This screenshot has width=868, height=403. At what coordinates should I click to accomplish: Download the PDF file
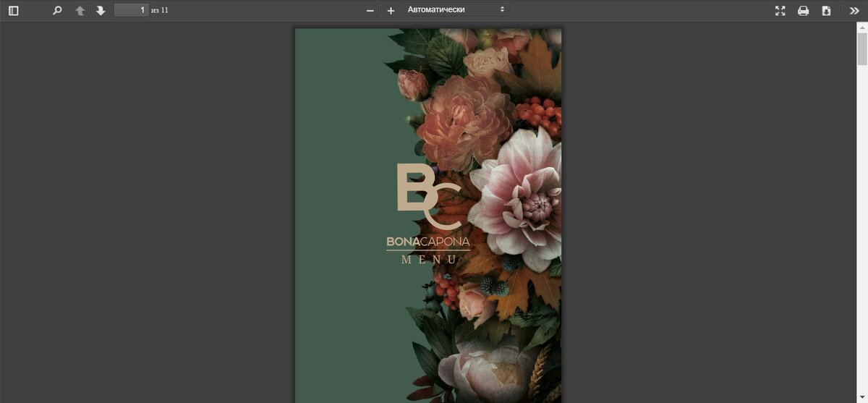click(826, 11)
